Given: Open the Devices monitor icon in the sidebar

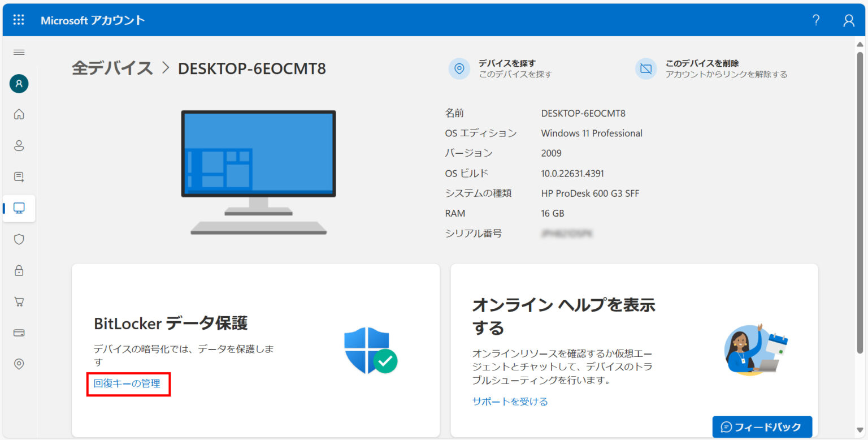Looking at the screenshot, I should pos(19,208).
